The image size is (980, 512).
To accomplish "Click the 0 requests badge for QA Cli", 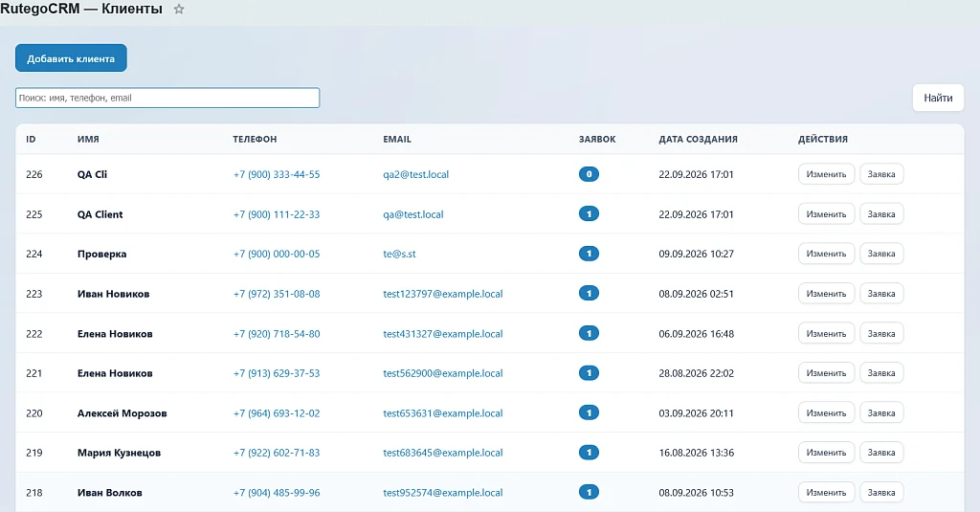I will [589, 174].
